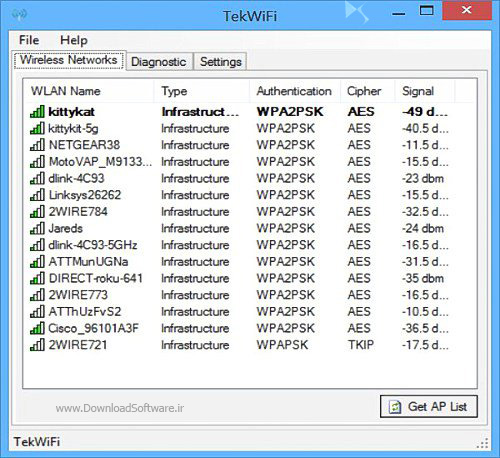Viewport: 500px width, 458px height.
Task: Switch to the Diagnostic tab
Action: [x=159, y=62]
